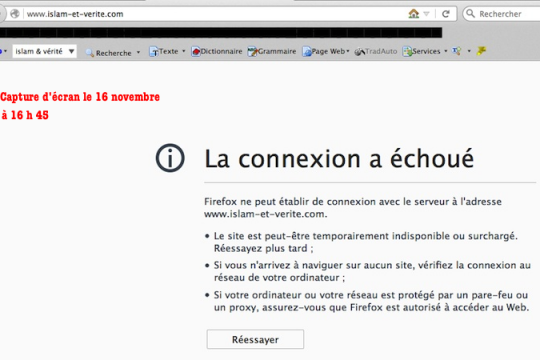Open the Dictionnaire toolbar tool

point(217,51)
